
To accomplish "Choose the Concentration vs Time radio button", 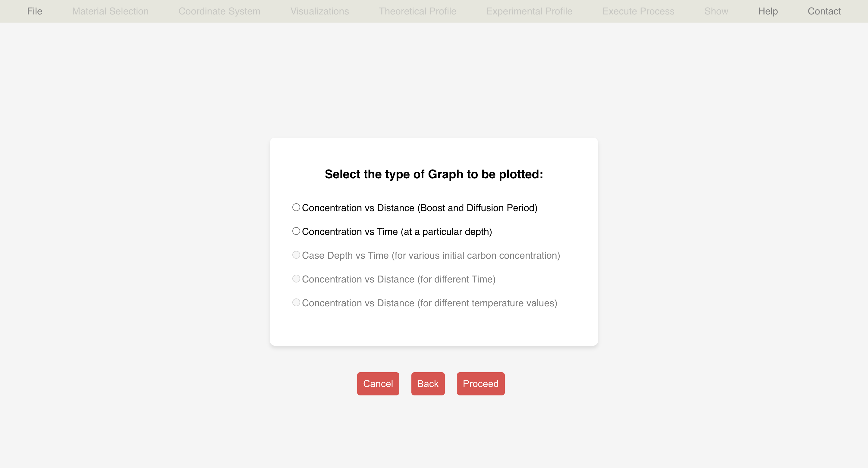I will (296, 231).
